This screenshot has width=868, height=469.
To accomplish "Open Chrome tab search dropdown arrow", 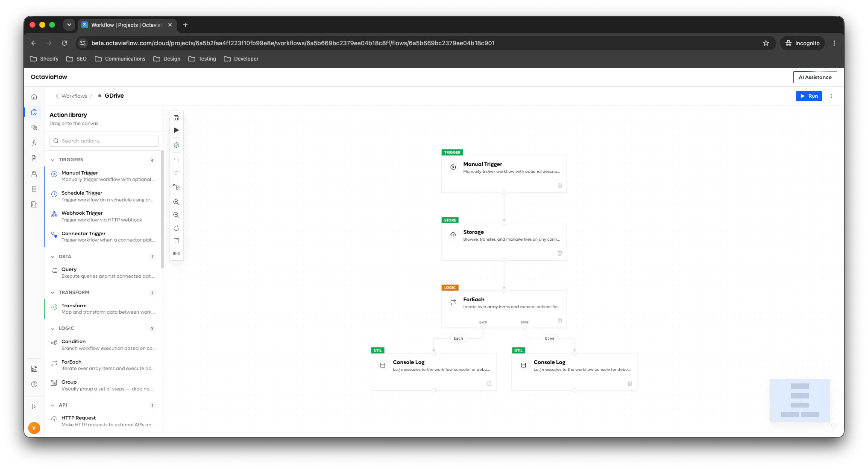I will [69, 25].
